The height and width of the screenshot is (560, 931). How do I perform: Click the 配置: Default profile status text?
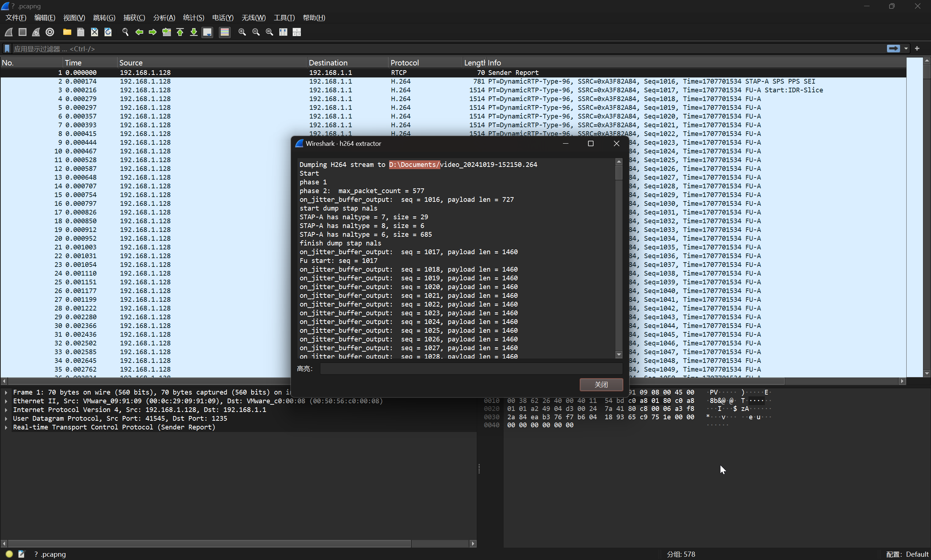(907, 554)
